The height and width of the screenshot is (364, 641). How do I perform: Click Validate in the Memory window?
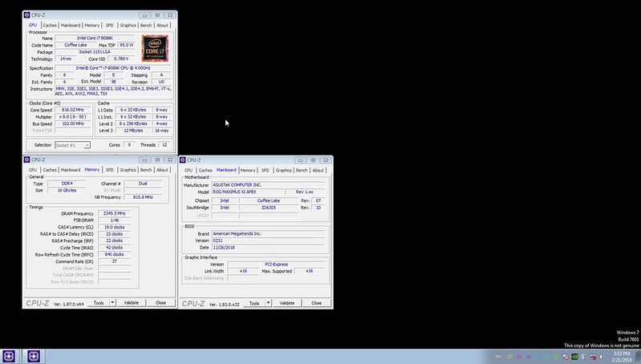tap(132, 303)
